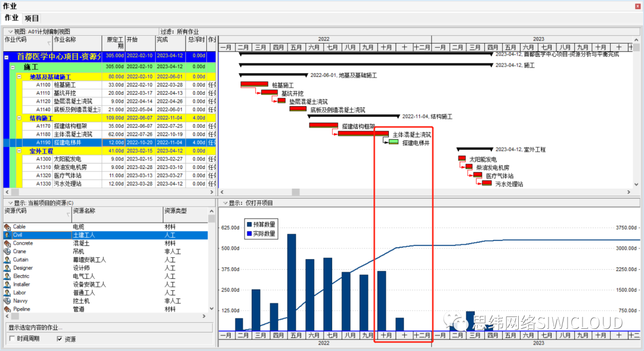
Task: Switch to the 项目 tab
Action: tap(32, 18)
